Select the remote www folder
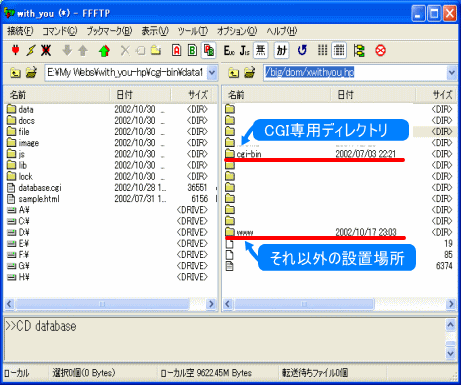461x385 pixels. [x=239, y=232]
